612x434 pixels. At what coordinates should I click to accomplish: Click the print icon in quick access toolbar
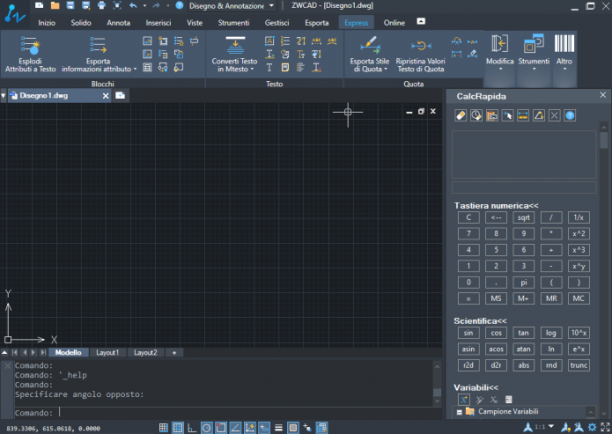pos(101,5)
